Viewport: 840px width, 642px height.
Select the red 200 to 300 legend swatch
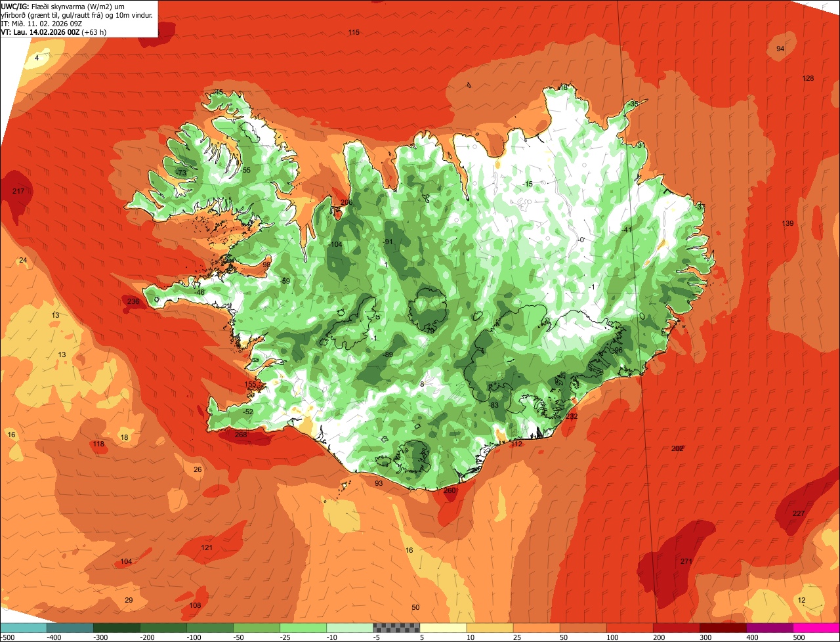(676, 628)
